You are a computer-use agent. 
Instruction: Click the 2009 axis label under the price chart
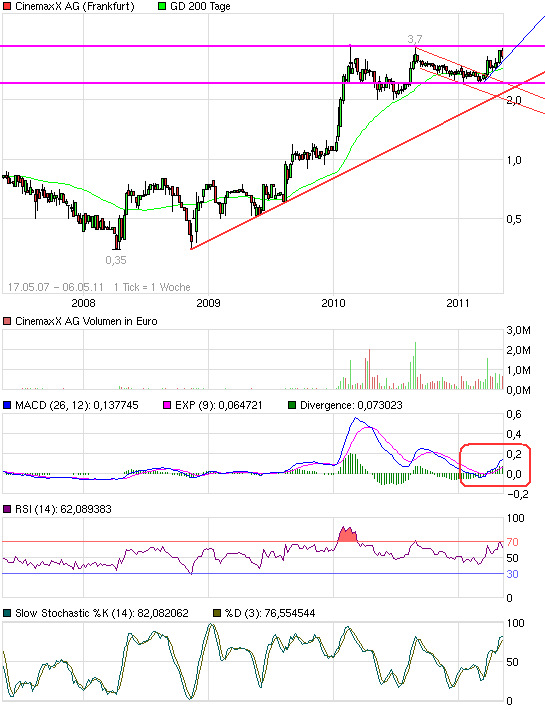[208, 303]
